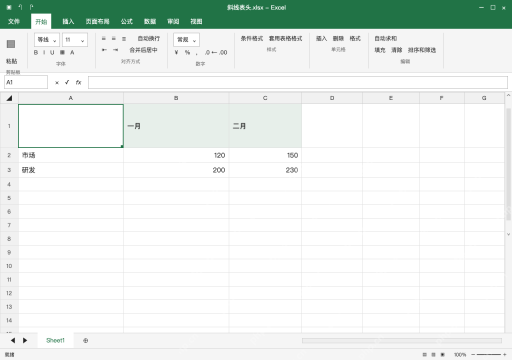Click the Undo arrow icon
This screenshot has height=360, width=512.
coord(20,7)
